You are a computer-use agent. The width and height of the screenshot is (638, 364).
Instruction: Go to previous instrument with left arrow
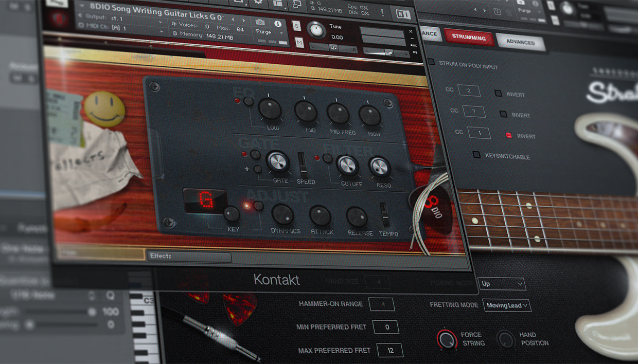pos(234,20)
